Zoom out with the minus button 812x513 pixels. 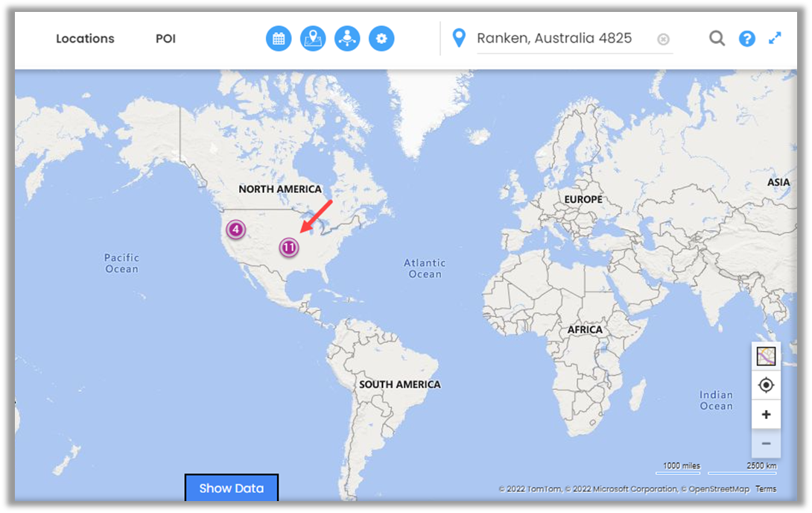[x=766, y=444]
